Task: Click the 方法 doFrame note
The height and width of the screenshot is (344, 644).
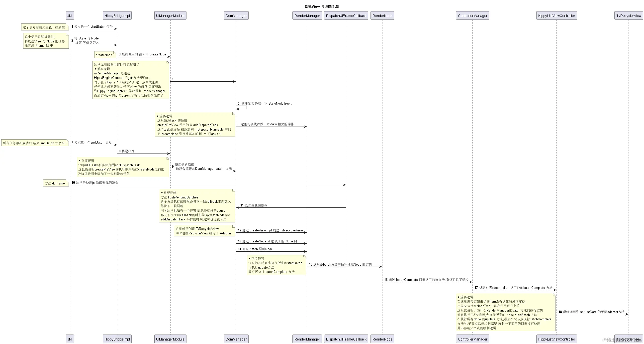Action: point(56,183)
